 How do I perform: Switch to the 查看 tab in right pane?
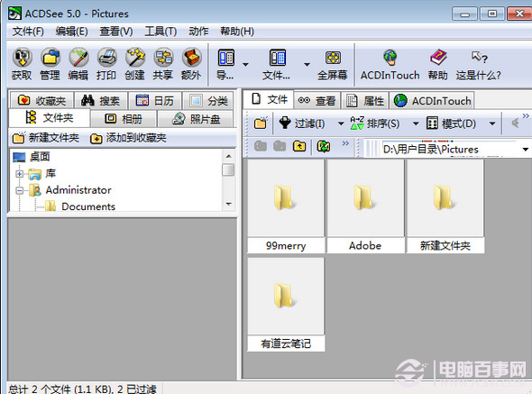click(x=316, y=100)
